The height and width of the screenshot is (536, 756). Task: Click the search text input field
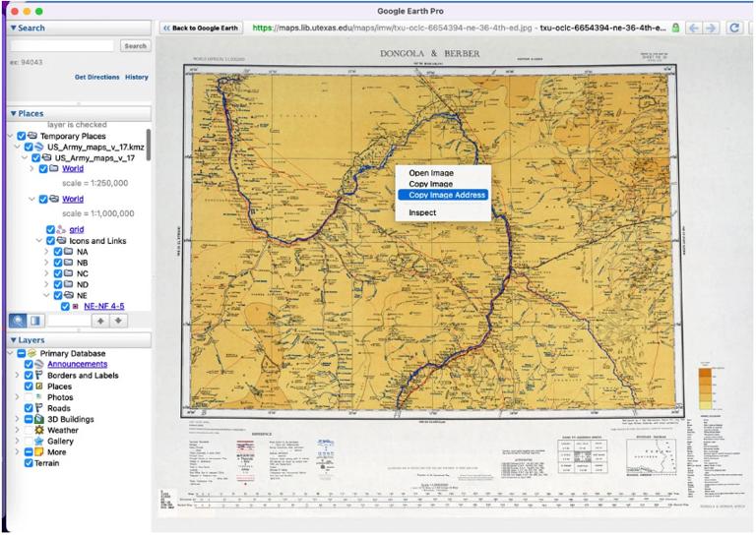(62, 46)
